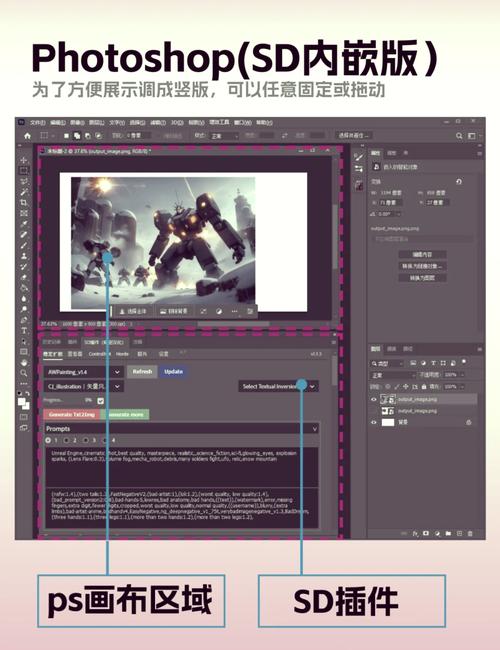Click the delete layer trash icon
This screenshot has width=500, height=650.
coord(470,534)
